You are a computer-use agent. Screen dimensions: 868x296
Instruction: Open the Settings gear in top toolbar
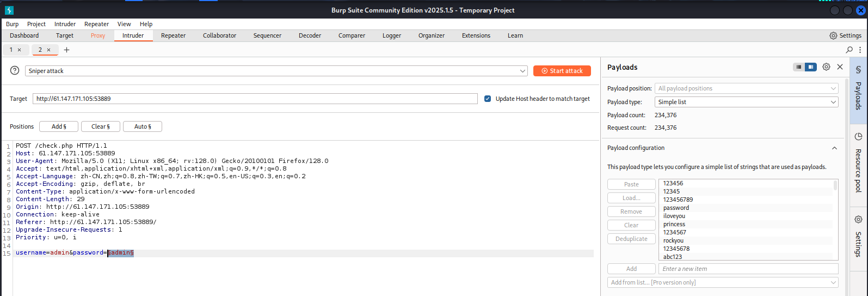pyautogui.click(x=845, y=35)
